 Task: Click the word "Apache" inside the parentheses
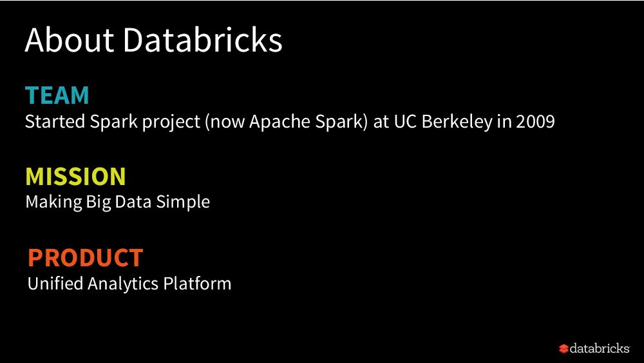click(278, 122)
